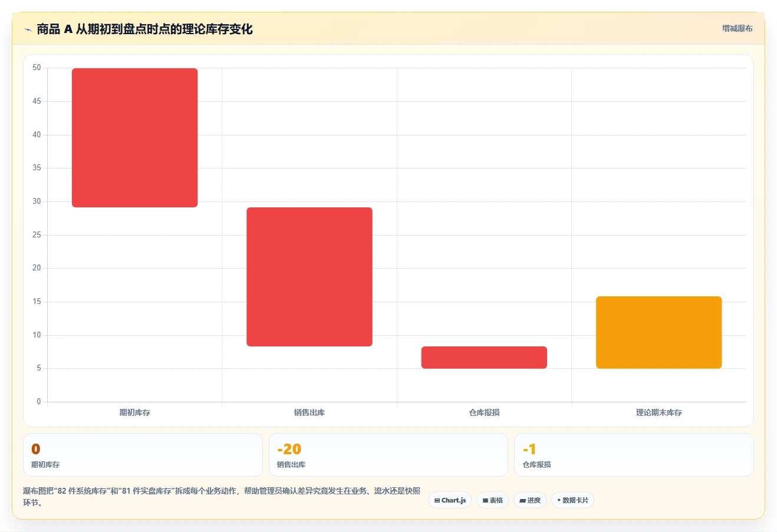Click the chart title 商品 A 从期初到盘点时点的理论库存变化
Viewport: 777px width, 532px height.
pos(144,29)
